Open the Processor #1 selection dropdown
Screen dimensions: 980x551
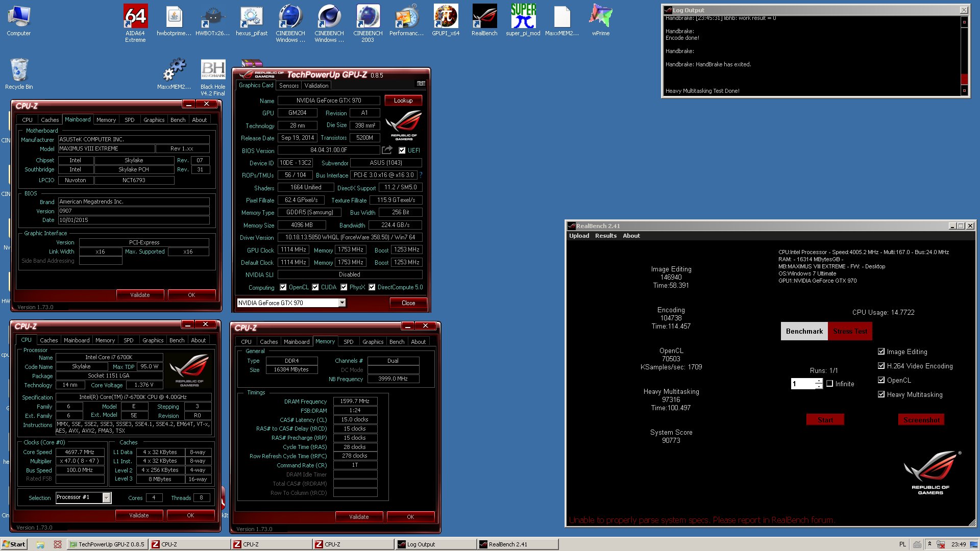point(107,497)
